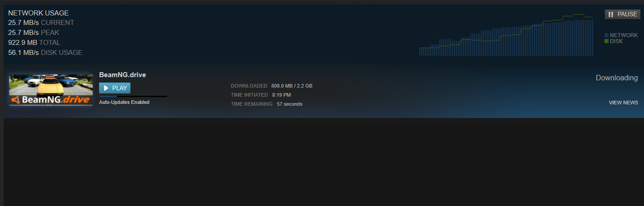Image resolution: width=644 pixels, height=206 pixels.
Task: Select the Time Remaining value
Action: 290,104
